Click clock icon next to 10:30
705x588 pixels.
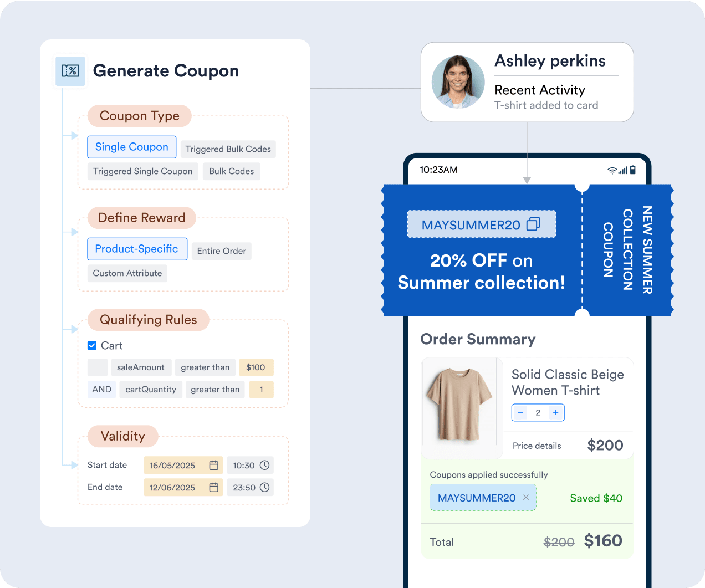pos(265,465)
